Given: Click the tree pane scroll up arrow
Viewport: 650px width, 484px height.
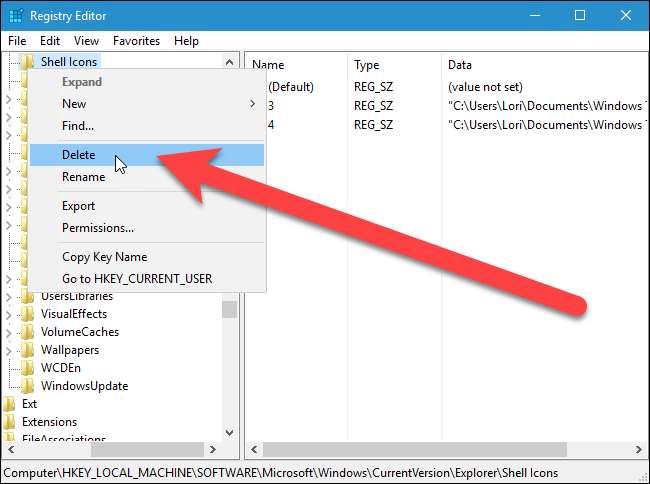Looking at the screenshot, I should tap(229, 63).
